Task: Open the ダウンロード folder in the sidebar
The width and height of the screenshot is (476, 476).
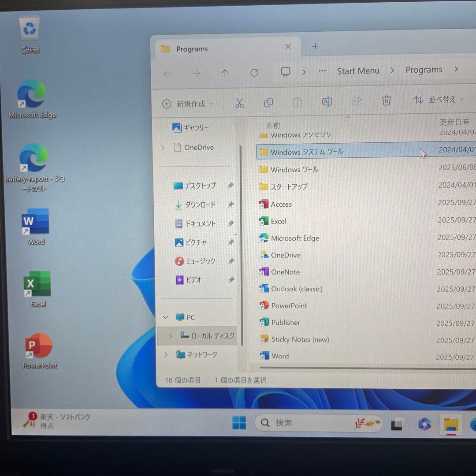Action: tap(201, 205)
